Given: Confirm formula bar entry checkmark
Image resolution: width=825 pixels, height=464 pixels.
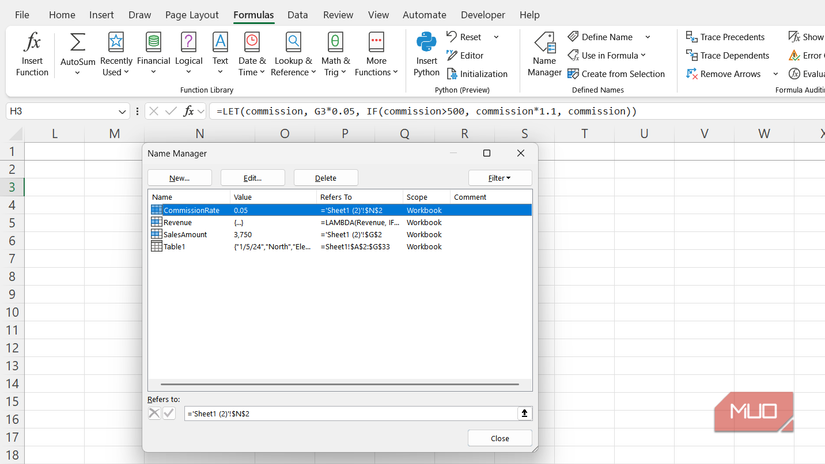Looking at the screenshot, I should 170,111.
